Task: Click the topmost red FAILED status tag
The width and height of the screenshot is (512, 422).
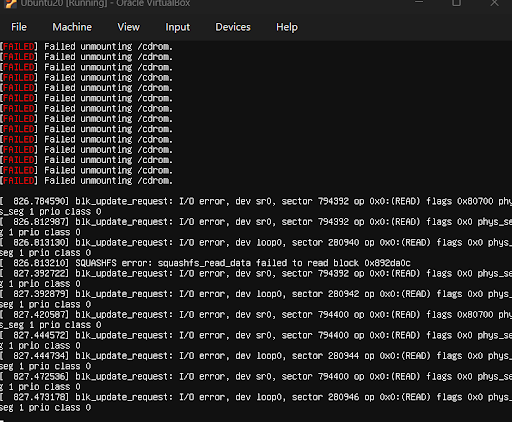Action: coord(19,46)
